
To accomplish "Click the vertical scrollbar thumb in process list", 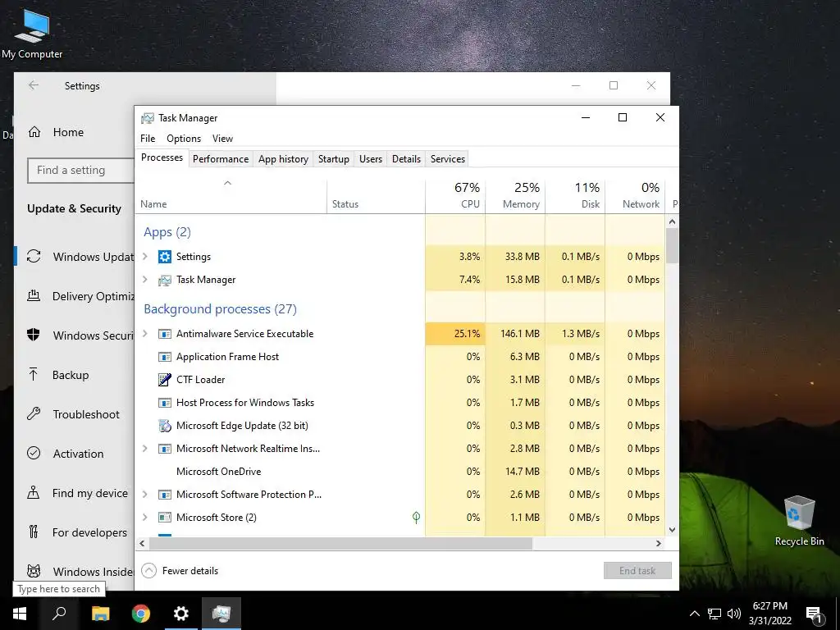I will click(673, 245).
